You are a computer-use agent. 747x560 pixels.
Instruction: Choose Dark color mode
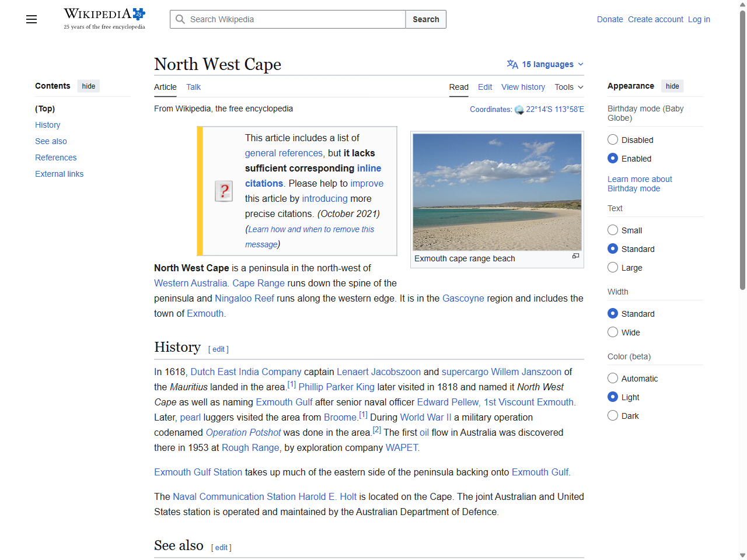(613, 415)
